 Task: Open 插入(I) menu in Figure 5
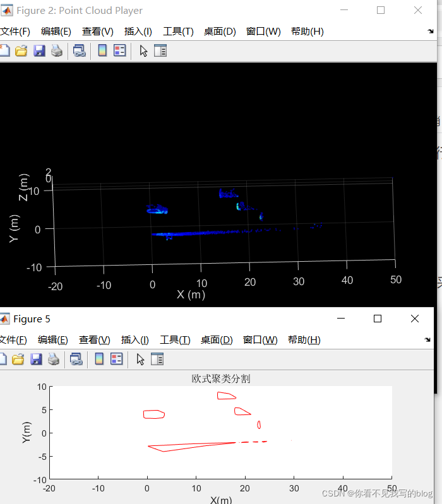(x=134, y=340)
